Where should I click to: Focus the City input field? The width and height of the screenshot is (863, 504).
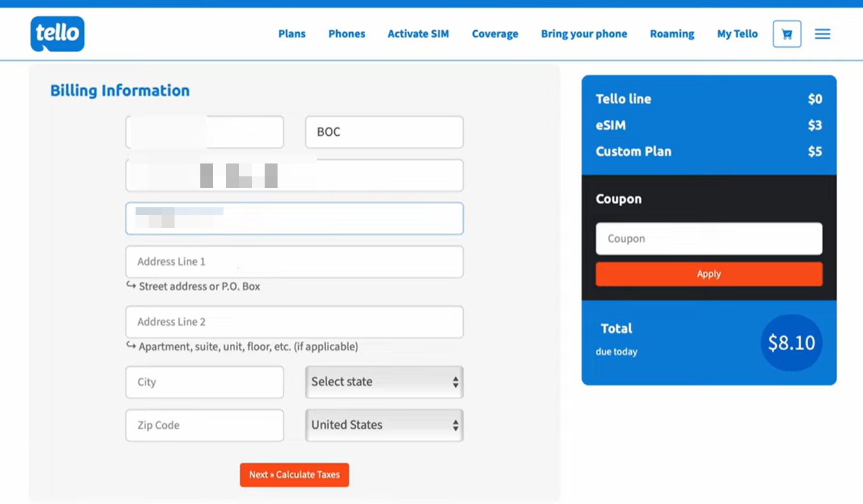point(205,382)
